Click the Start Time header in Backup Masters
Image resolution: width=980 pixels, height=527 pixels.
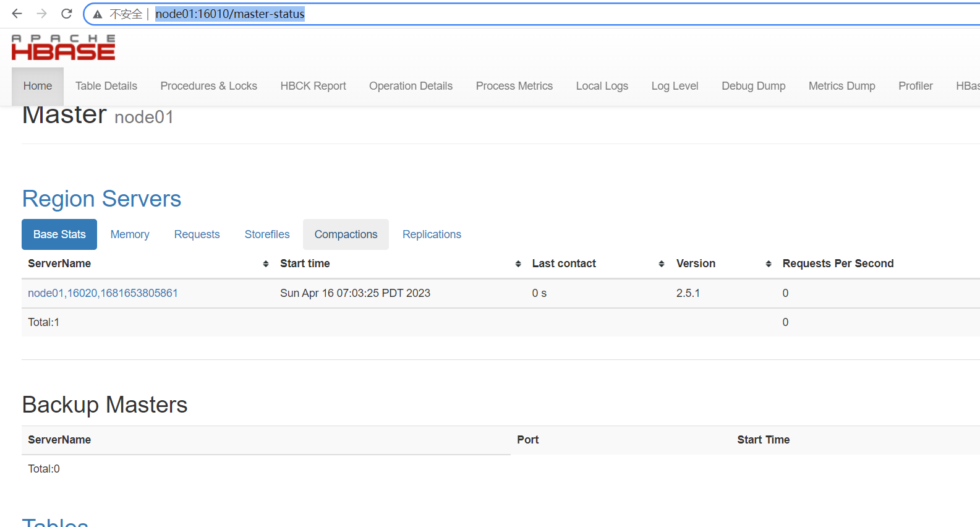click(x=763, y=440)
